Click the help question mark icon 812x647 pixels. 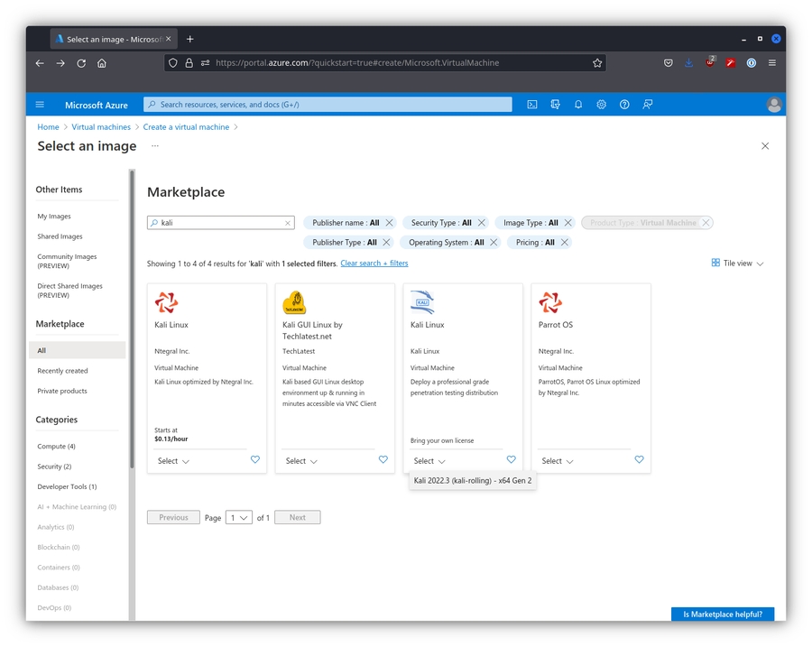pos(624,105)
